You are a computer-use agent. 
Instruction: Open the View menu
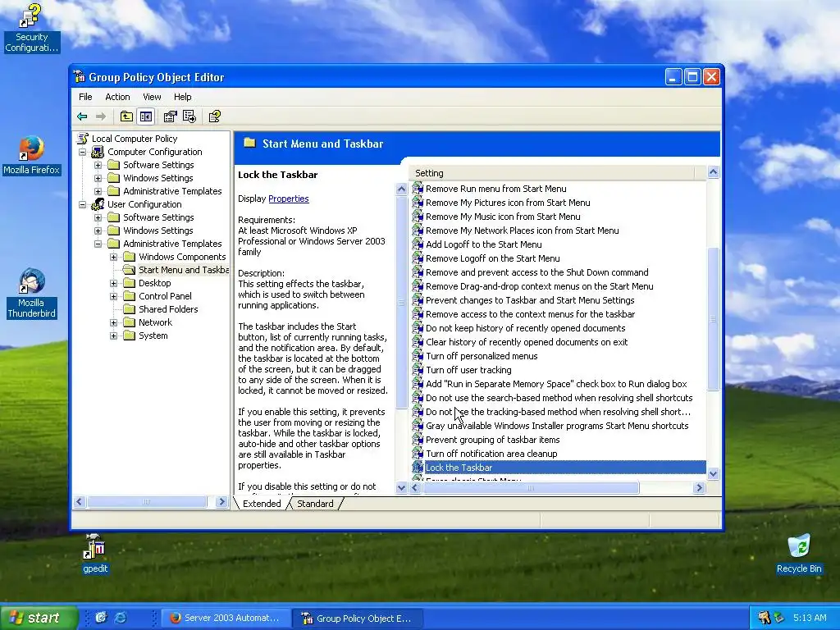pyautogui.click(x=152, y=97)
